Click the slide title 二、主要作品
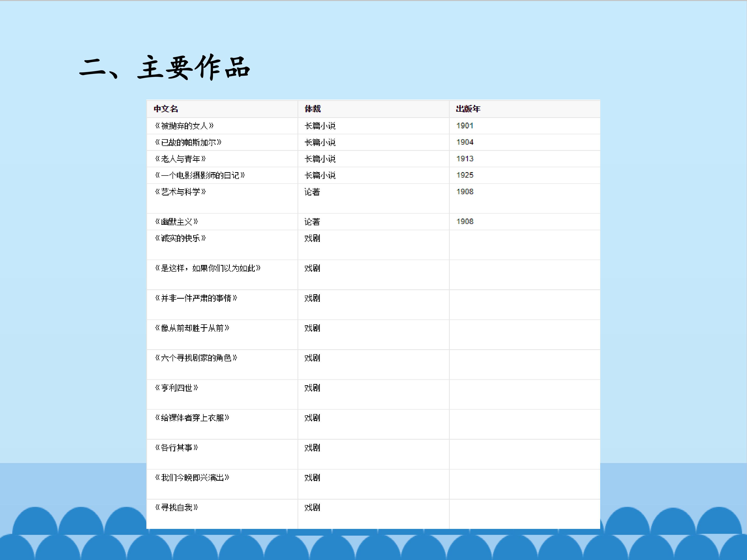747x560 pixels. tap(164, 67)
